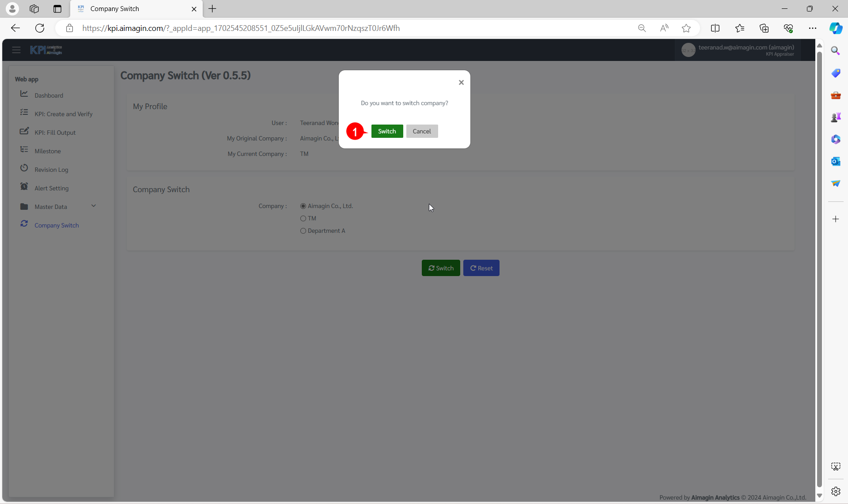Open Edge split screen icon
The width and height of the screenshot is (848, 504).
click(x=715, y=28)
